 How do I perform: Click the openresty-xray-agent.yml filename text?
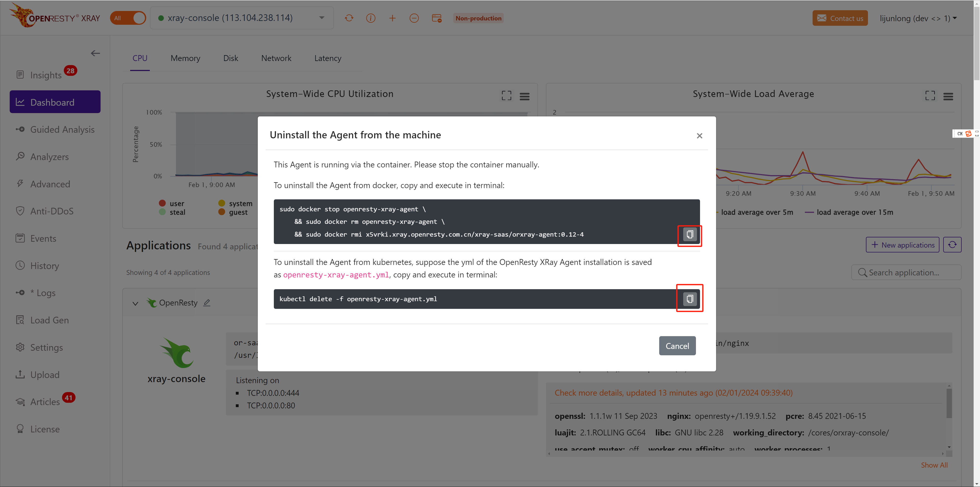(336, 275)
